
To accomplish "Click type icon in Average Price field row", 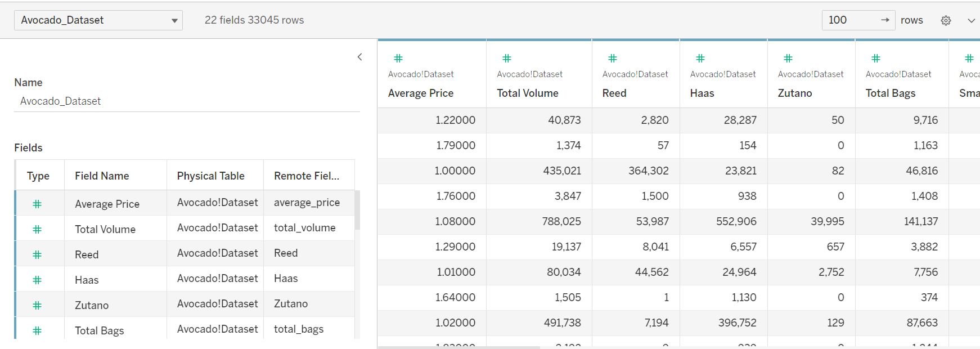I will pyautogui.click(x=37, y=204).
